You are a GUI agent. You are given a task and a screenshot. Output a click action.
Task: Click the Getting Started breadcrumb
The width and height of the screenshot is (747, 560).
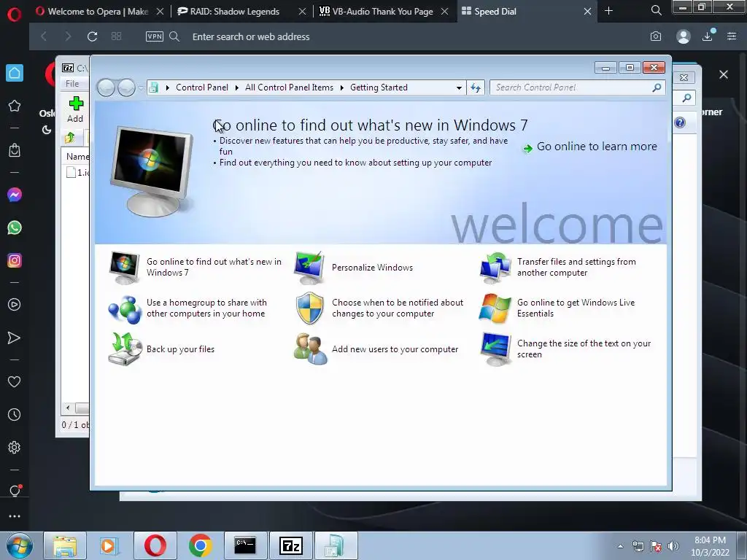(379, 87)
